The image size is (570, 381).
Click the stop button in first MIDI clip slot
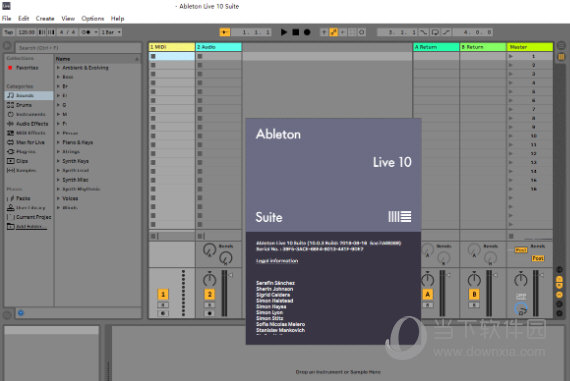click(x=153, y=56)
